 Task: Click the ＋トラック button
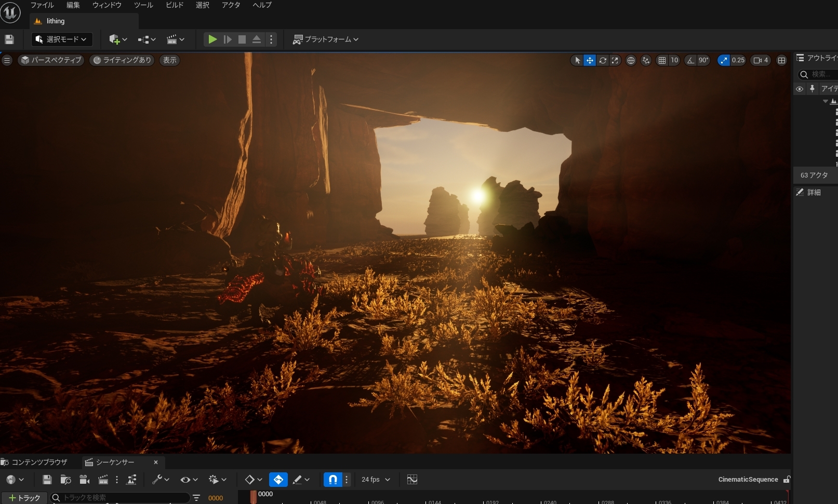click(24, 498)
